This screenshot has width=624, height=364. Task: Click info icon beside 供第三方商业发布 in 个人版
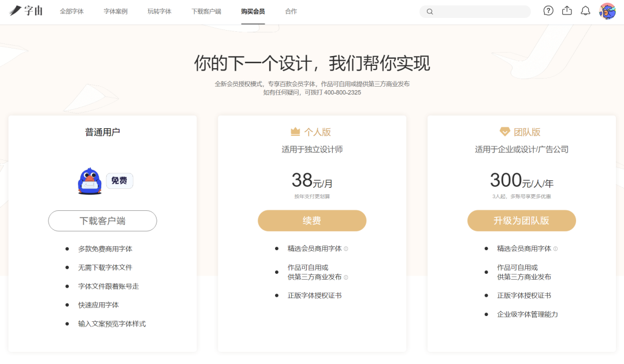click(x=346, y=277)
